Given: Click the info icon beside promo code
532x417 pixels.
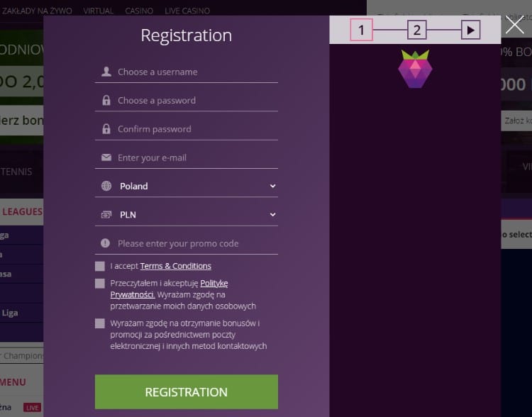Looking at the screenshot, I should coord(106,243).
